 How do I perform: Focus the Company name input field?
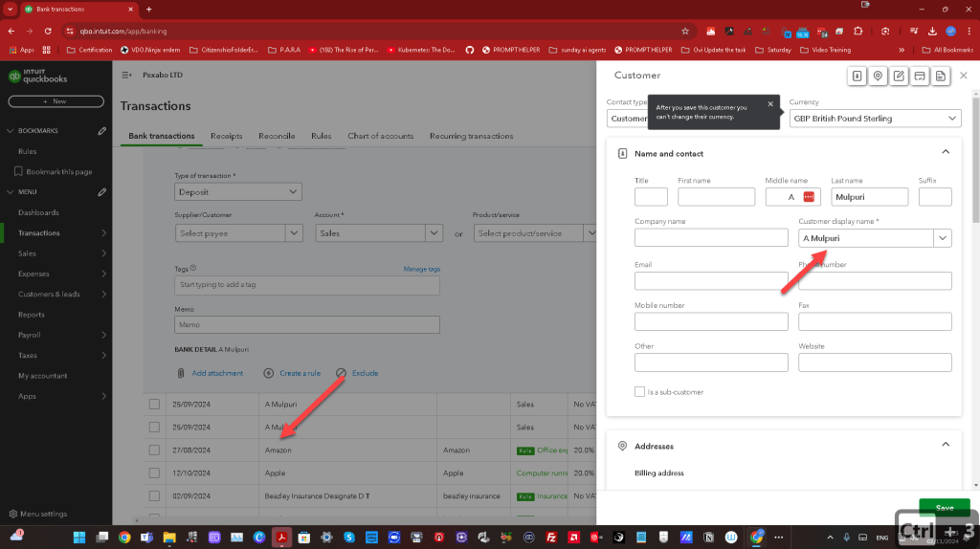coord(711,237)
